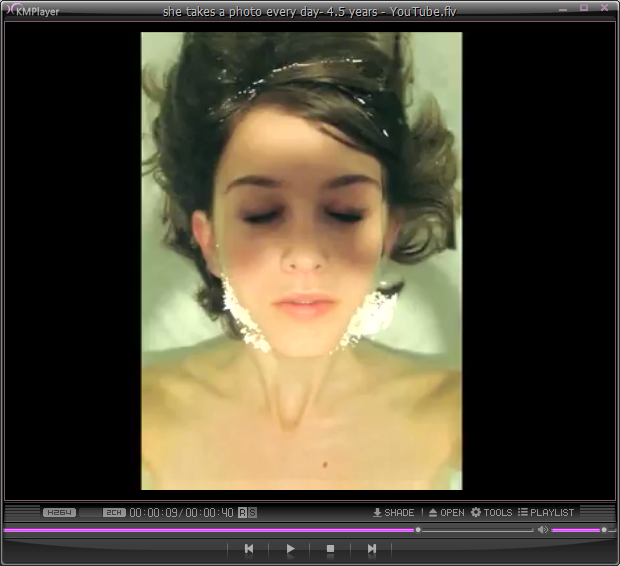Maximize the KMPlayer window
The image size is (620, 566).
point(584,8)
